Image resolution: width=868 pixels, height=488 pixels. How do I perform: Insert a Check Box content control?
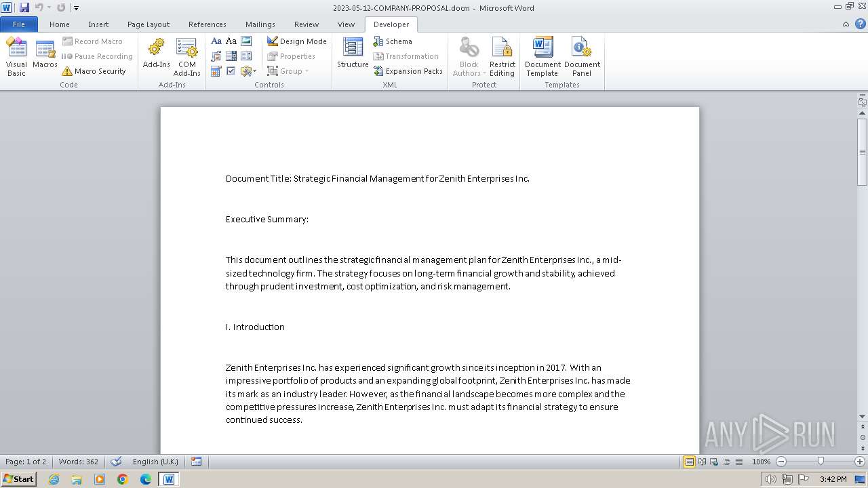231,71
